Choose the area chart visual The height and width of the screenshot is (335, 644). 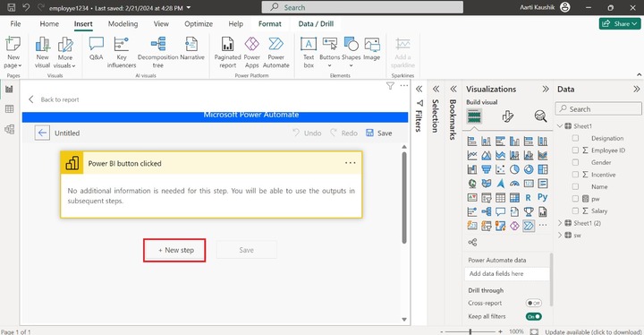[x=487, y=156]
